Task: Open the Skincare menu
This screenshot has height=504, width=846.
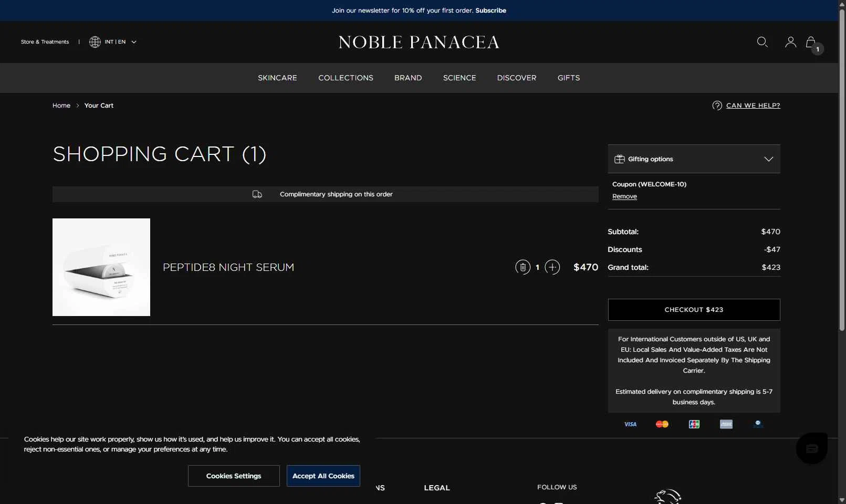Action: point(277,78)
